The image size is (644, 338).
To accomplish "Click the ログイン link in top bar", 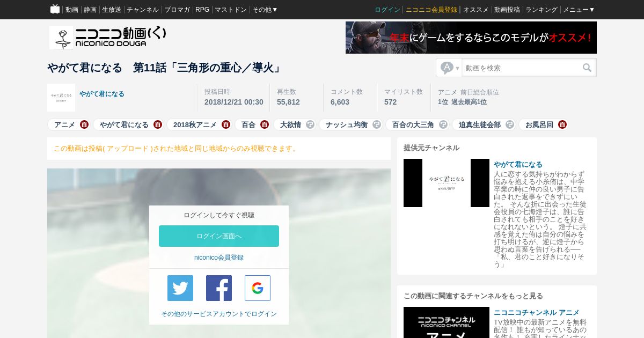I will click(x=387, y=10).
